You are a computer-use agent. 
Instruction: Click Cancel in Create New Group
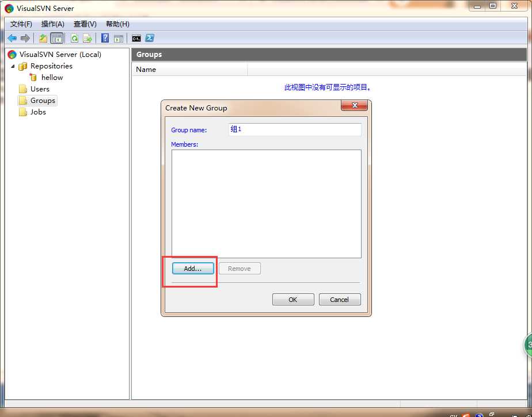[x=340, y=300]
